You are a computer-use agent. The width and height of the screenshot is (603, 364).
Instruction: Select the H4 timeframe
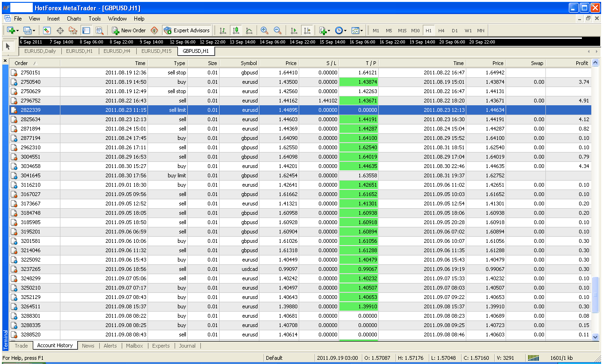coord(441,31)
